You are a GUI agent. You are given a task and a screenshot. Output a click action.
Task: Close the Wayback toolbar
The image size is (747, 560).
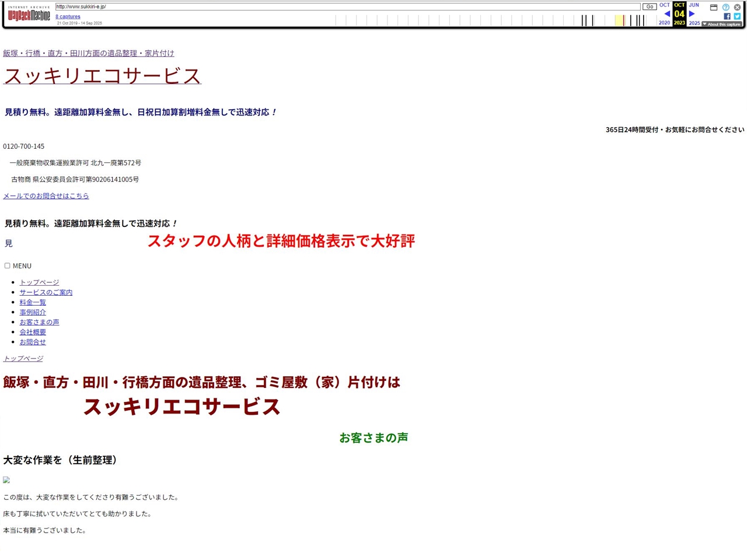coord(737,7)
